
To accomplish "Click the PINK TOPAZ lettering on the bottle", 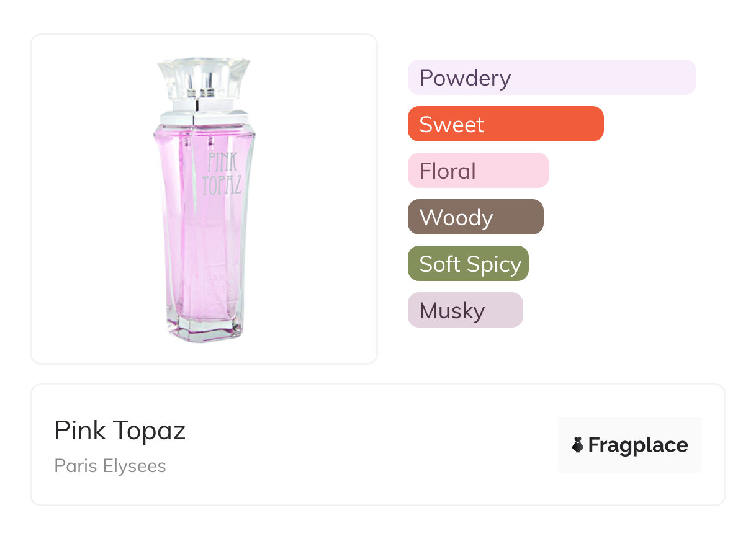I will click(222, 174).
